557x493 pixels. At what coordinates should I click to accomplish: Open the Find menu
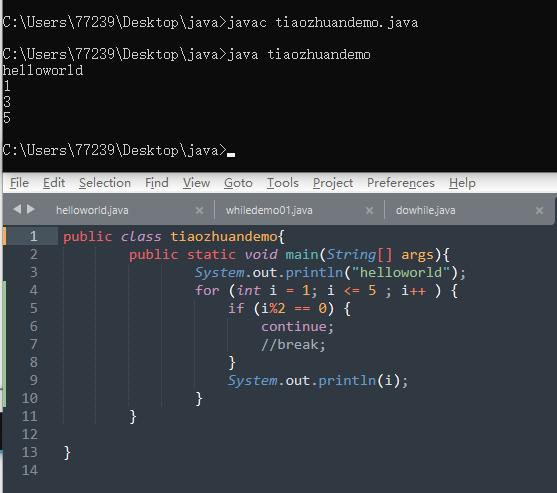[157, 183]
